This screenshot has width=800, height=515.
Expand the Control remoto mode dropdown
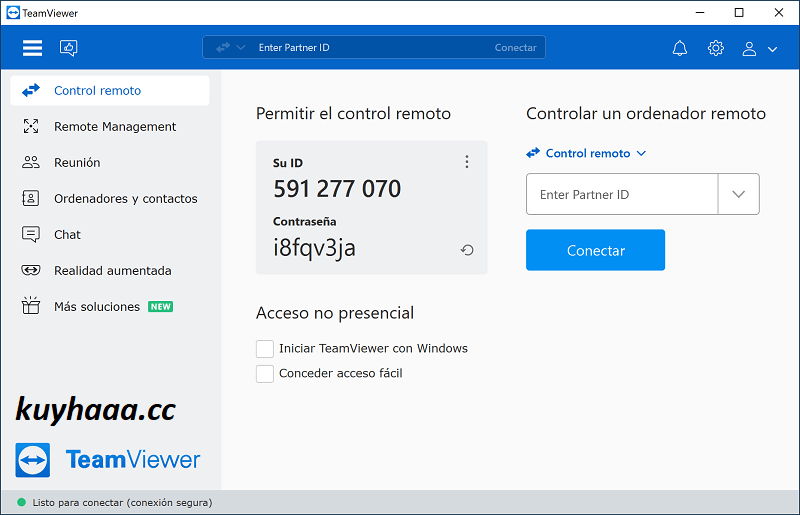click(x=586, y=153)
